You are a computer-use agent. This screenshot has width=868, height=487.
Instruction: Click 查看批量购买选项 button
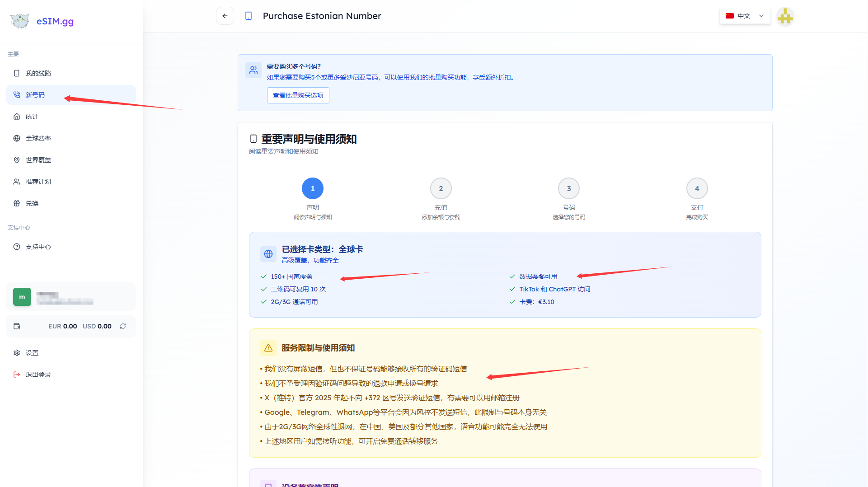(298, 95)
